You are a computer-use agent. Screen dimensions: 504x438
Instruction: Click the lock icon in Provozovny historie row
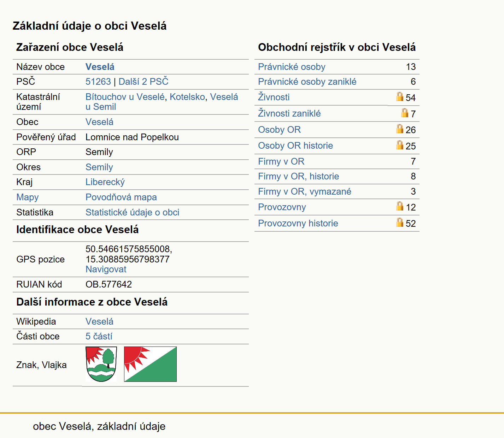[400, 222]
